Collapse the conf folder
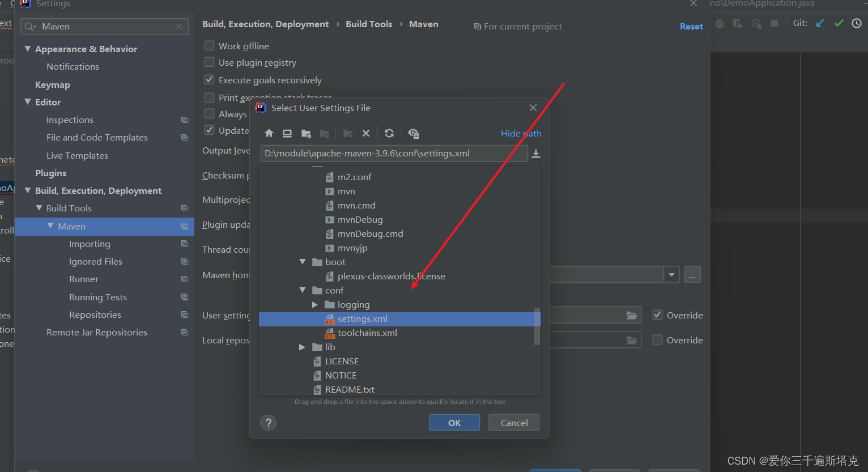 click(303, 290)
